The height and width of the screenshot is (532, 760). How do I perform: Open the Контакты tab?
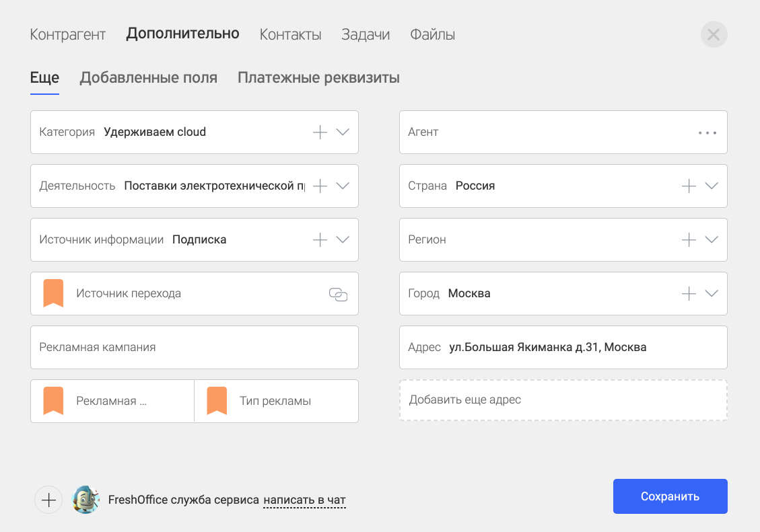pyautogui.click(x=290, y=34)
